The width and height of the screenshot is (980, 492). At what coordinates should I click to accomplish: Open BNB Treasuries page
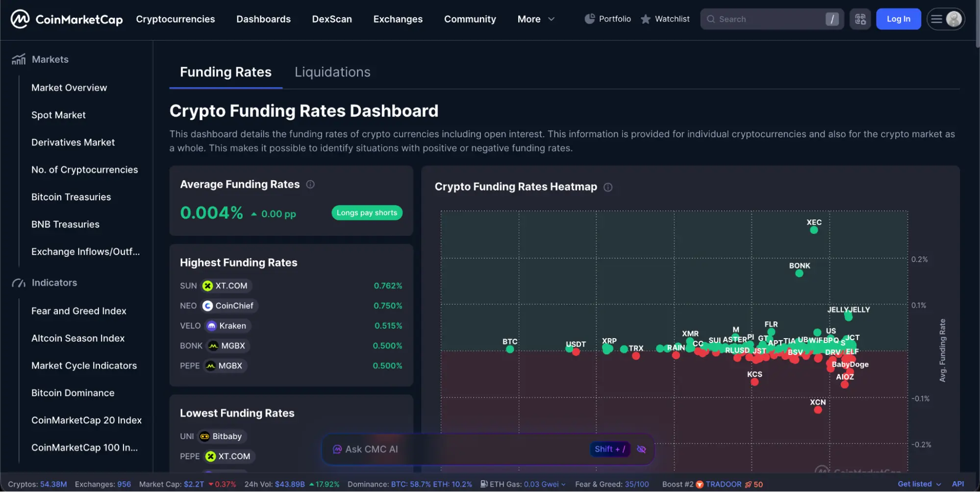click(65, 224)
